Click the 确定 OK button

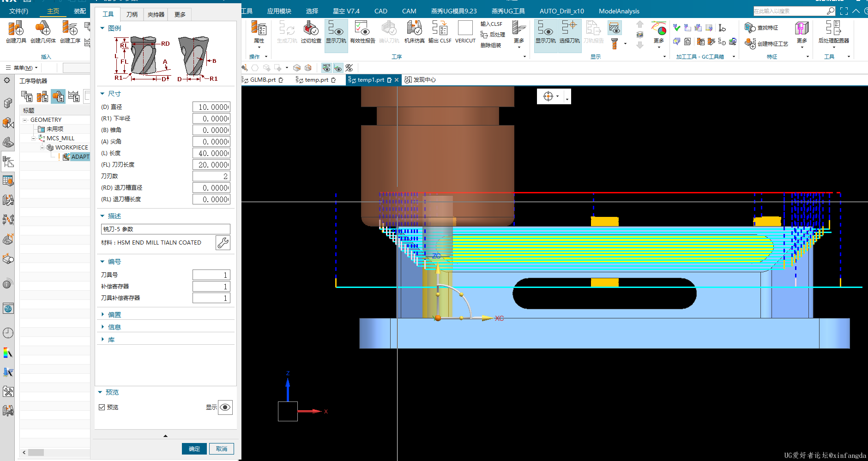pos(194,449)
